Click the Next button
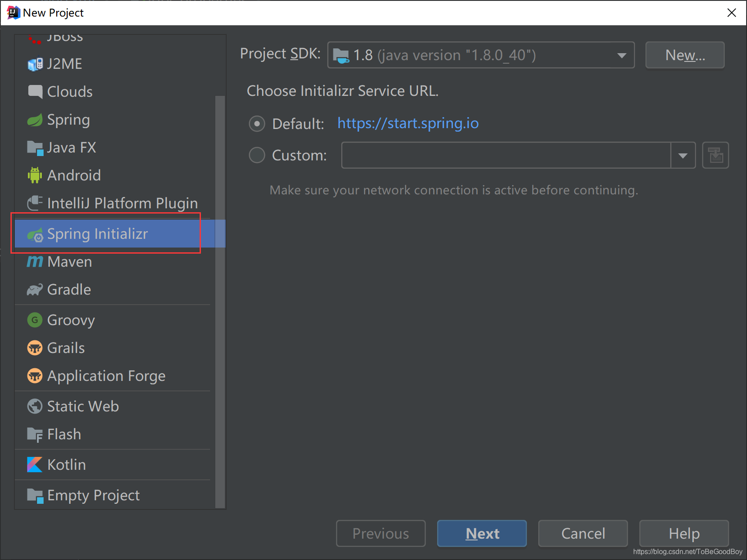 point(482,533)
